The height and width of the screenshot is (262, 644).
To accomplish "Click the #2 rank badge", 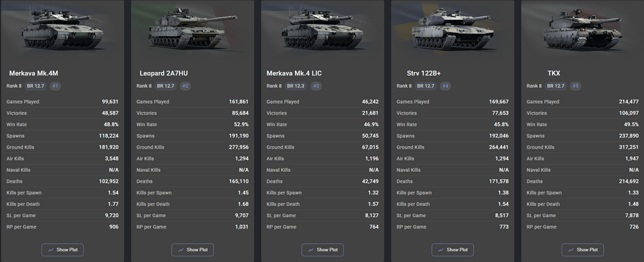I will 185,86.
